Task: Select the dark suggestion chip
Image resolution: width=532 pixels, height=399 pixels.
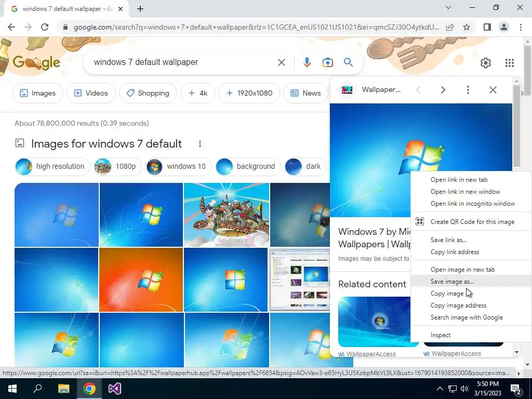Action: click(x=304, y=167)
